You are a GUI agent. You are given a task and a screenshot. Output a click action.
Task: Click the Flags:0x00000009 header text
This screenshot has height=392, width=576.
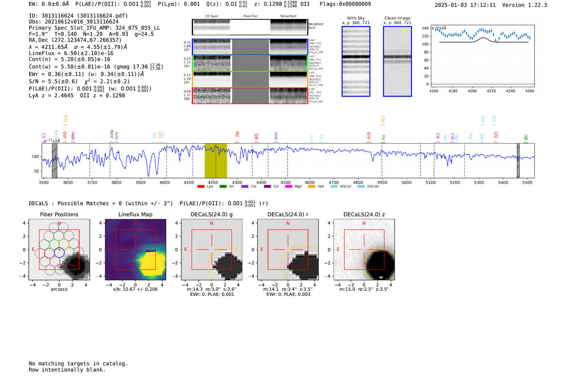[x=345, y=4]
